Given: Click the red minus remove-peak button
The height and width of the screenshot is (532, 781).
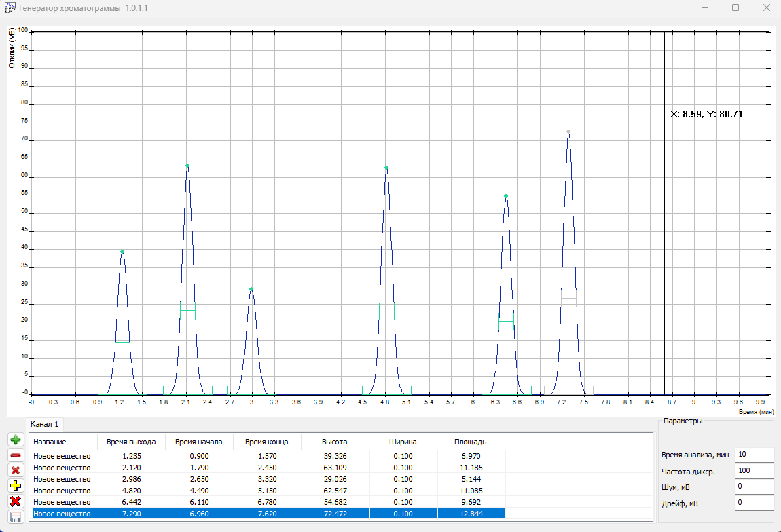Looking at the screenshot, I should 16,455.
